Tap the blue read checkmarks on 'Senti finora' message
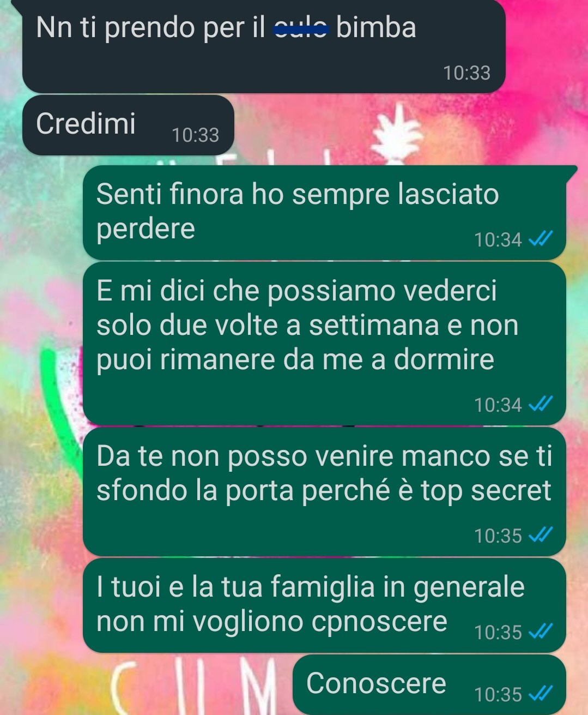Viewport: 588px width, 715px height. (x=542, y=239)
